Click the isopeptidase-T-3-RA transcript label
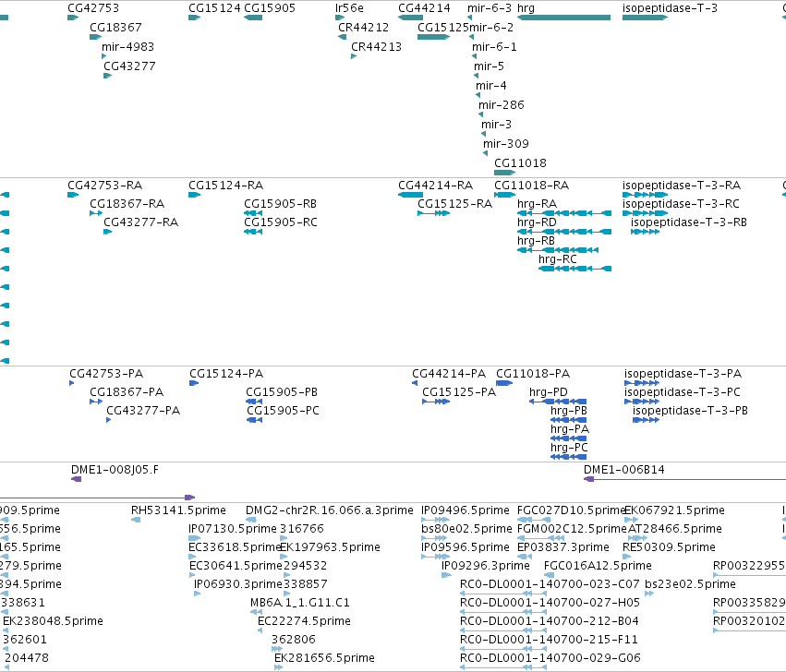This screenshot has width=786, height=672. pyautogui.click(x=682, y=186)
